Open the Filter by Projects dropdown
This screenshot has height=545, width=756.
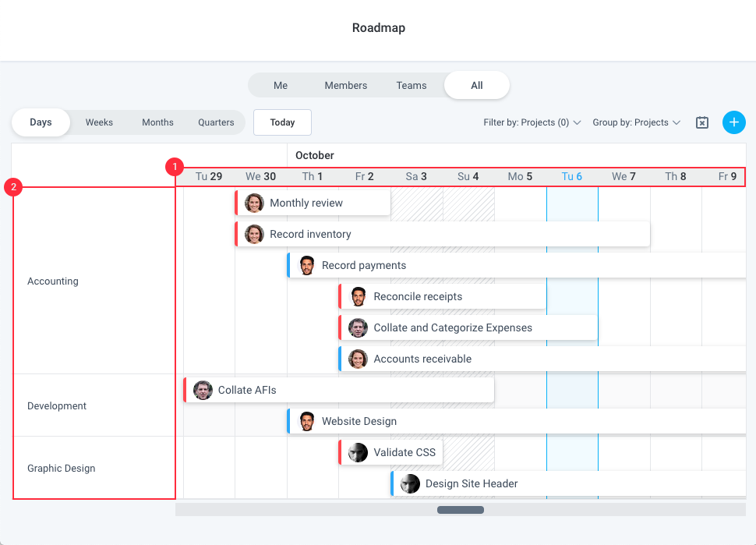532,122
